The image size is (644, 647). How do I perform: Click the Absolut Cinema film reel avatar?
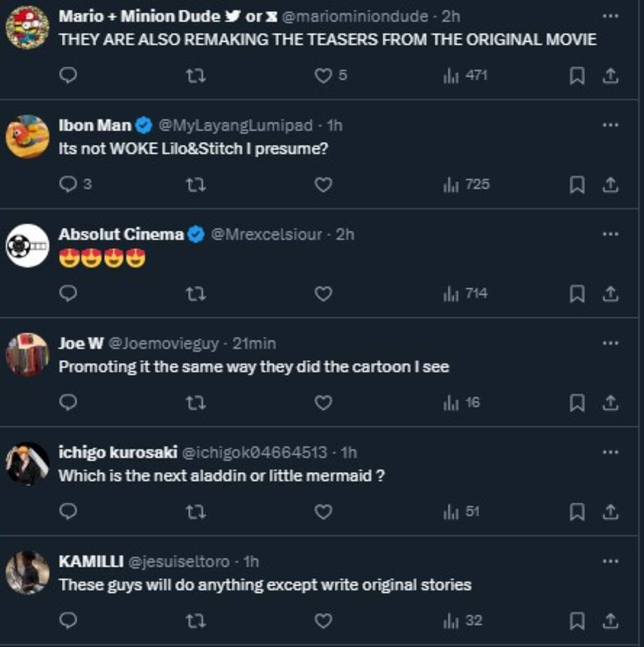pyautogui.click(x=27, y=246)
